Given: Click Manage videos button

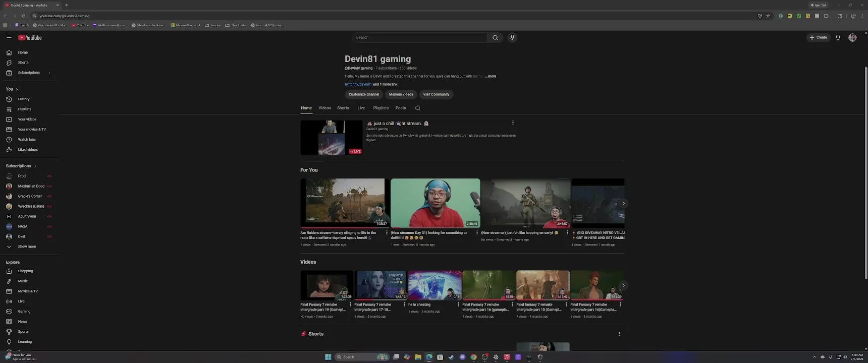Looking at the screenshot, I should pos(401,94).
